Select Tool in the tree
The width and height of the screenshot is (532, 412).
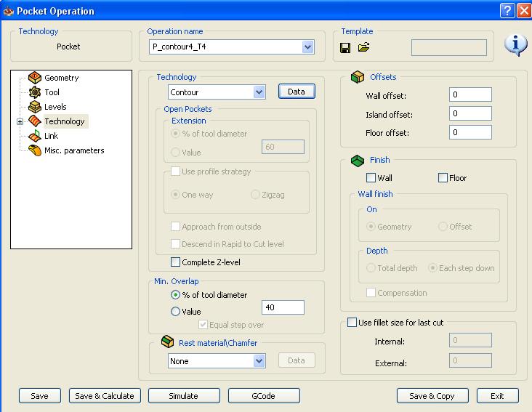tap(52, 92)
